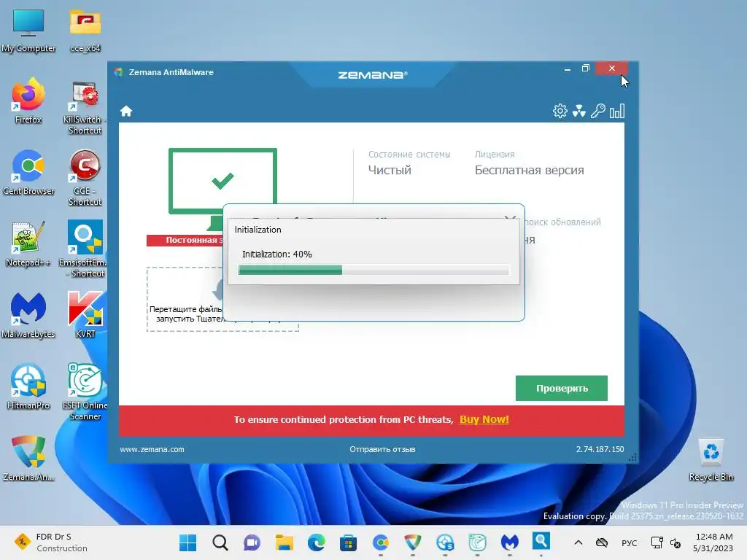The height and width of the screenshot is (560, 747).
Task: Open File Explorer from taskbar
Action: tap(285, 542)
